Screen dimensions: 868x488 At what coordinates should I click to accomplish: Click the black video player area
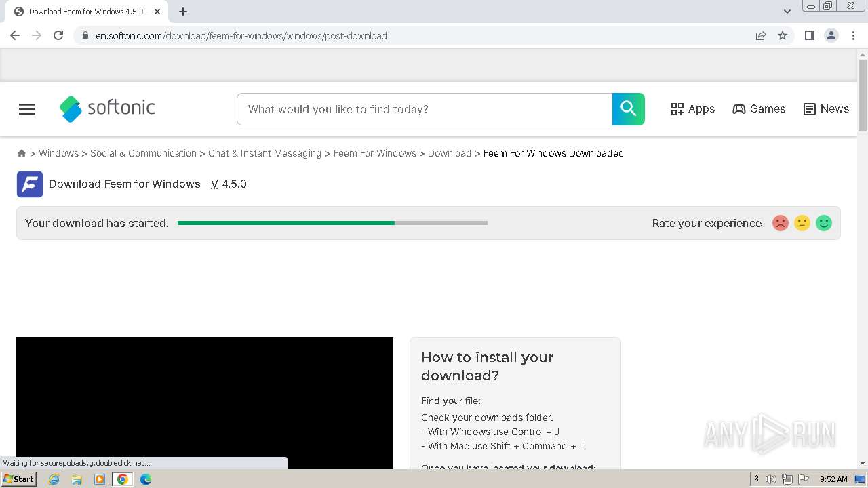click(x=205, y=403)
